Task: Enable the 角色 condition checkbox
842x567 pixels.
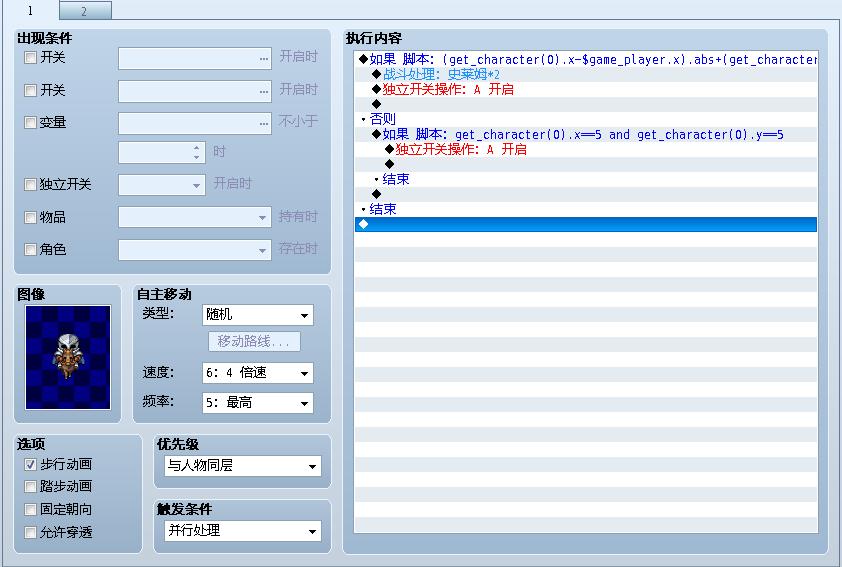Action: [31, 249]
